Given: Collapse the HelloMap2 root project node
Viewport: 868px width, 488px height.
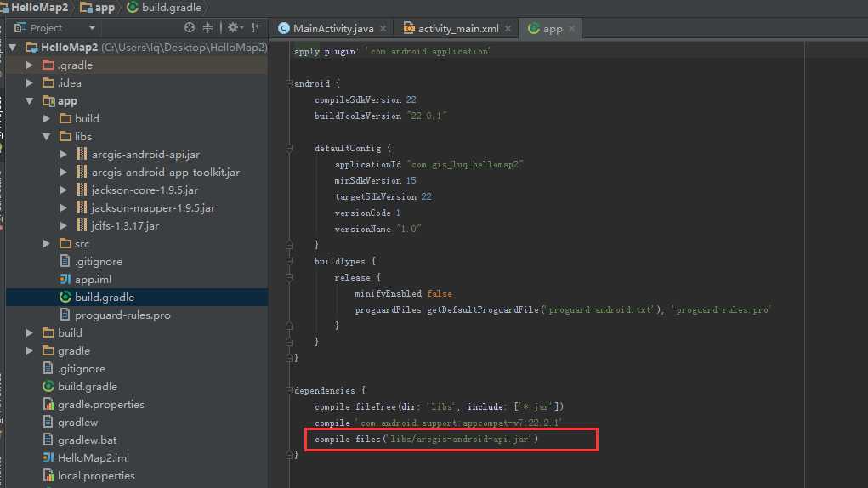Looking at the screenshot, I should [12, 48].
